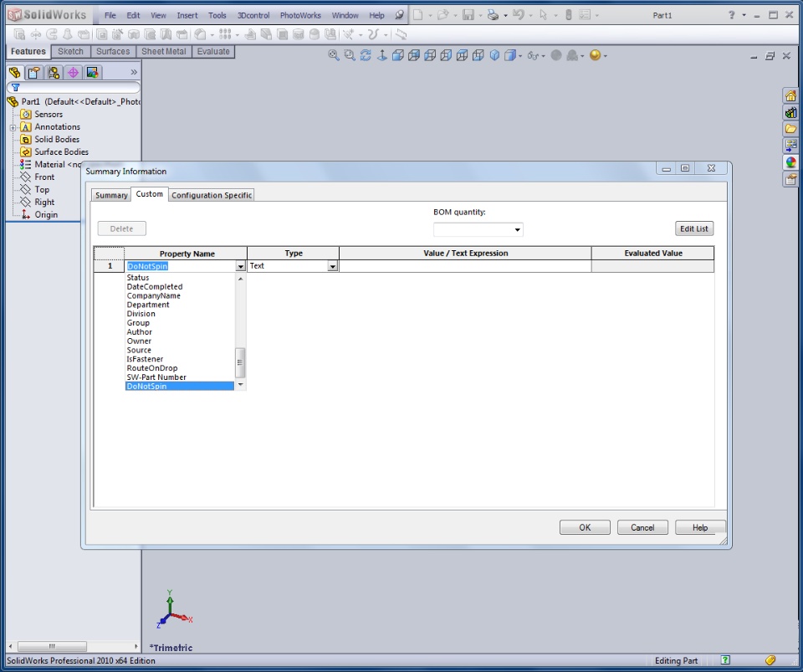Click the grey RealView sphere icon
This screenshot has width=803, height=672.
(556, 55)
